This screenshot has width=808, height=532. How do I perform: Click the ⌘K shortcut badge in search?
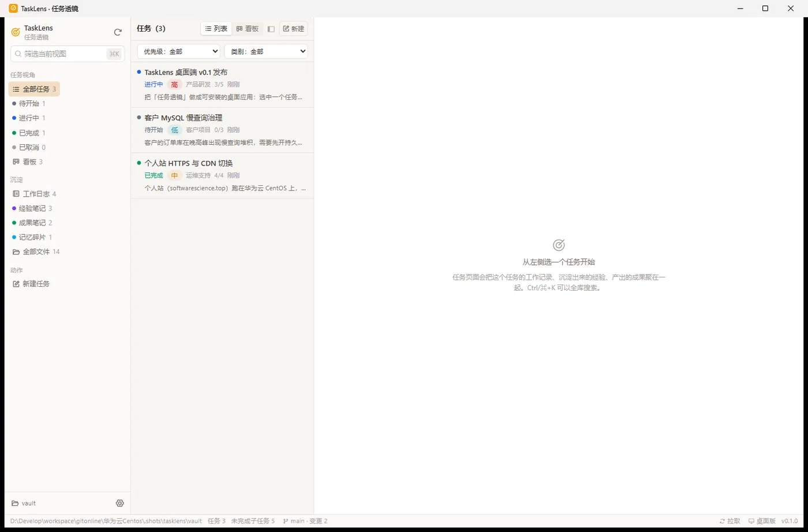click(x=114, y=54)
